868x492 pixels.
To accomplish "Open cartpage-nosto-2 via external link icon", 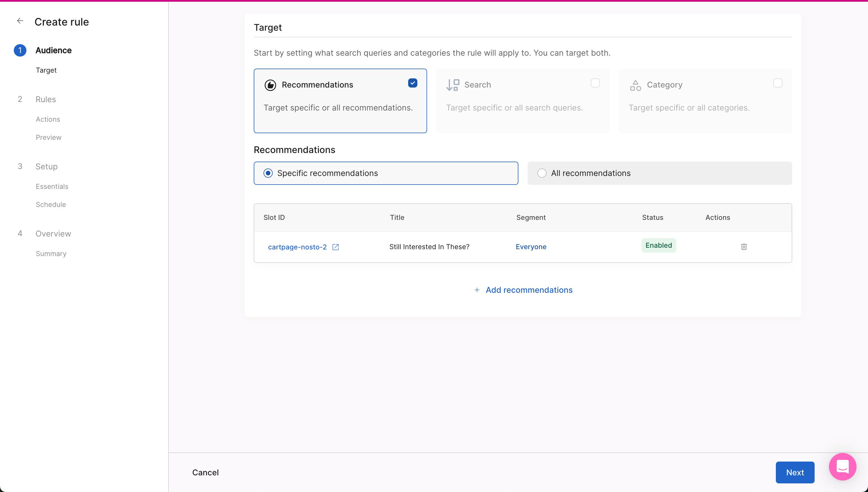I will pyautogui.click(x=335, y=247).
